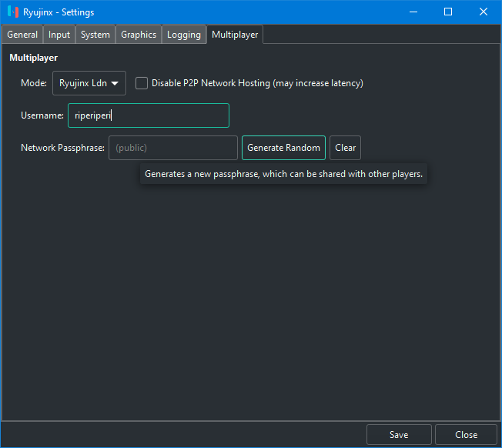Open the Input tab
The height and width of the screenshot is (448, 502).
(59, 35)
